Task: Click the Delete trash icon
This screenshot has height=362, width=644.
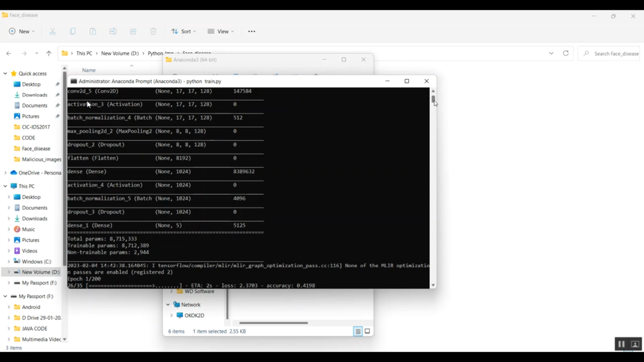Action: point(153,31)
